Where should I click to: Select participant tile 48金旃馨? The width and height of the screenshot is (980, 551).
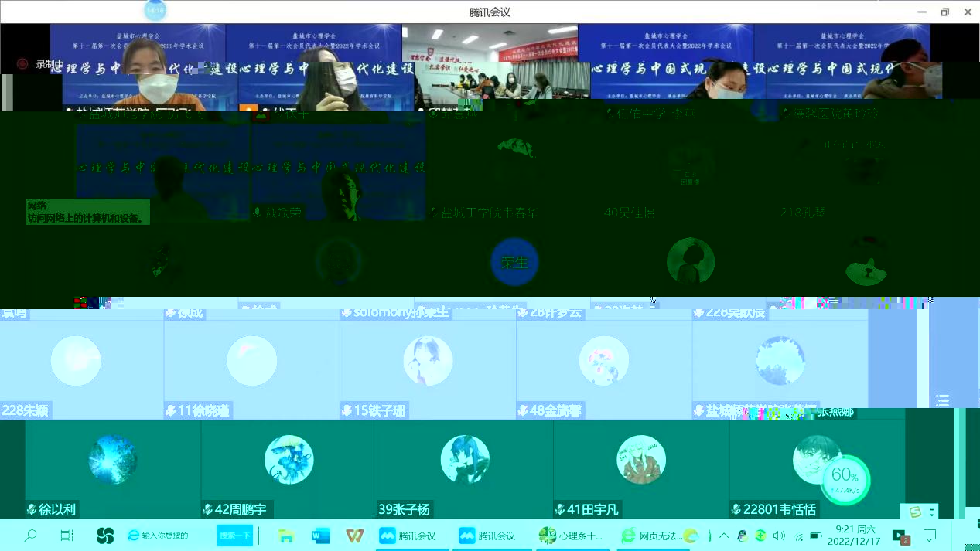604,369
